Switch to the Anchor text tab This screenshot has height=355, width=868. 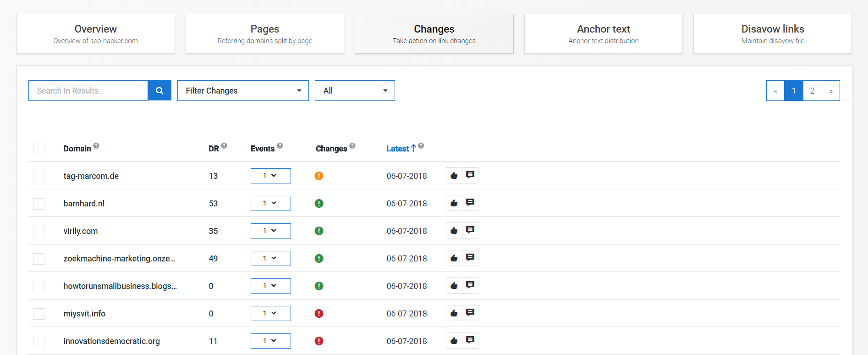603,34
